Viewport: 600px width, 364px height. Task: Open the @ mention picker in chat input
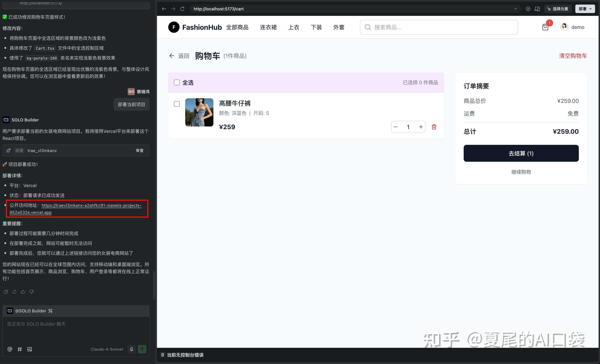coord(10,349)
